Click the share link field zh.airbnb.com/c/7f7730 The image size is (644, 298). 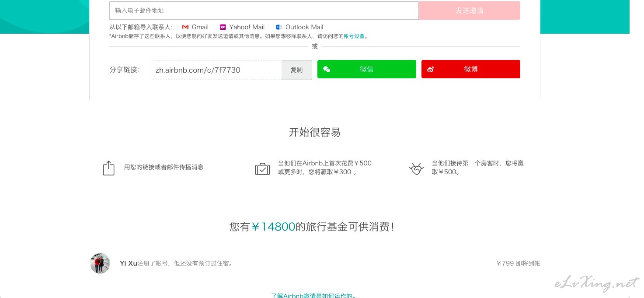216,70
